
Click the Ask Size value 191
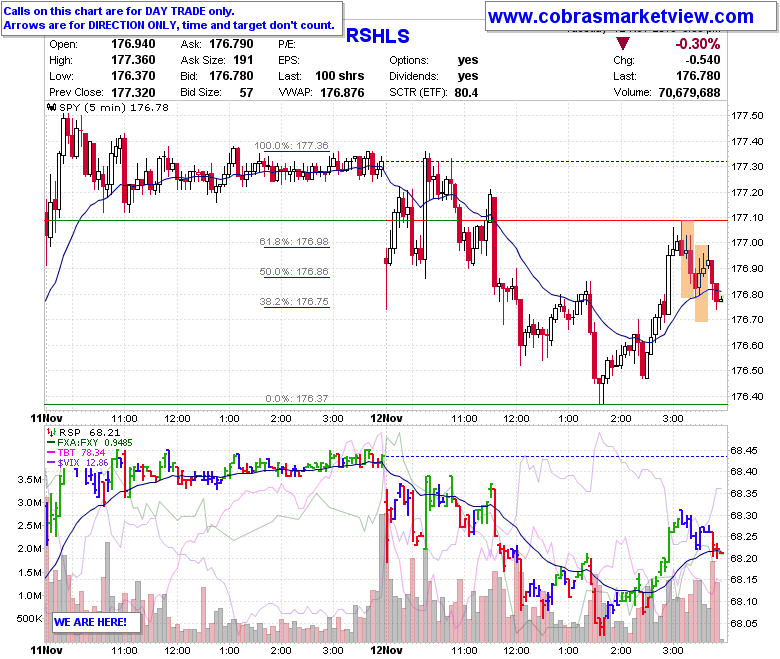point(243,60)
